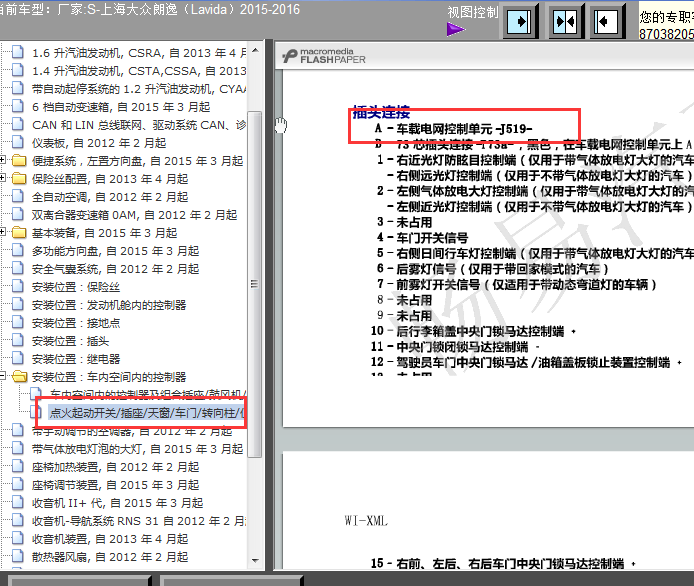694x586 pixels.
Task: Open 安装位置：继电器 entry
Action: (x=76, y=359)
